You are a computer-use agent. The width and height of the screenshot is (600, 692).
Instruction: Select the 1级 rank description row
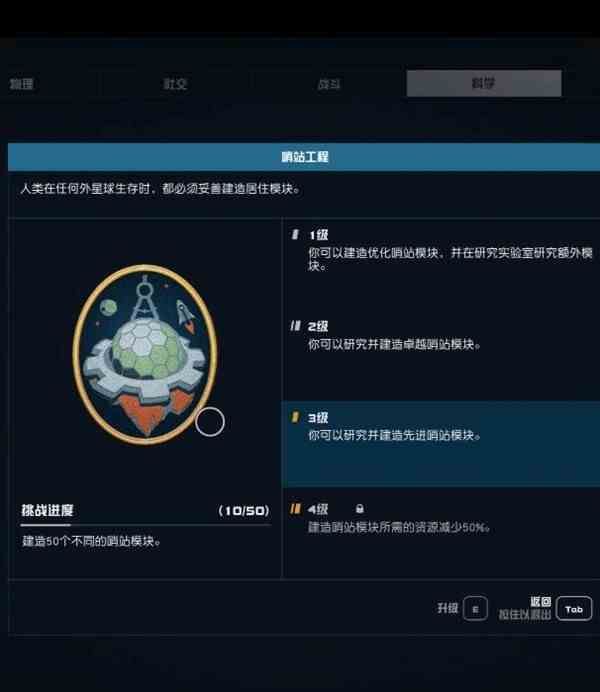(441, 264)
